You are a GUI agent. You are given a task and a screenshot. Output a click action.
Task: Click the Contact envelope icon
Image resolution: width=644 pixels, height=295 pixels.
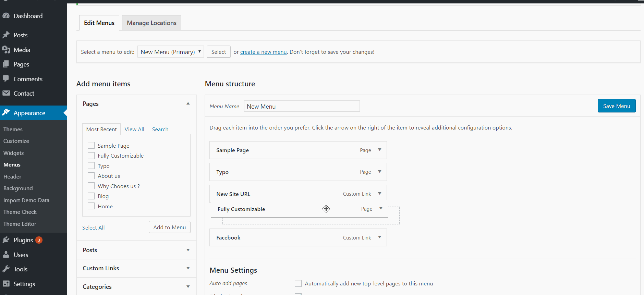point(6,93)
